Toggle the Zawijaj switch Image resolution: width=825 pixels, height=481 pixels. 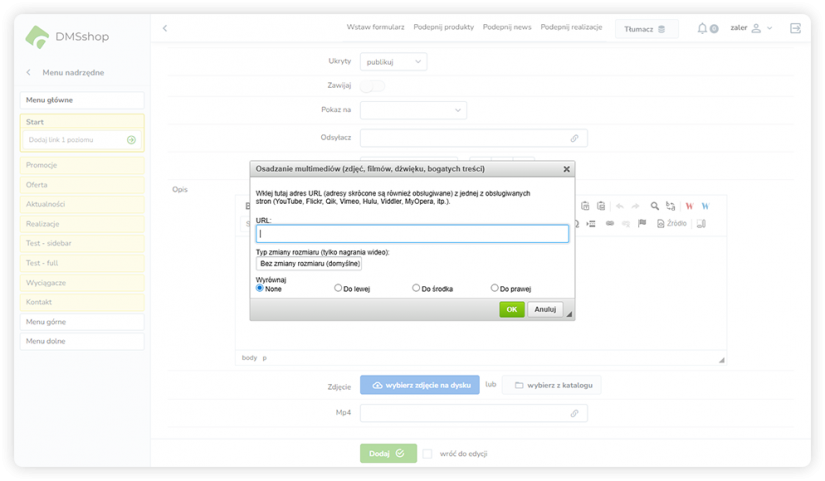(x=372, y=86)
